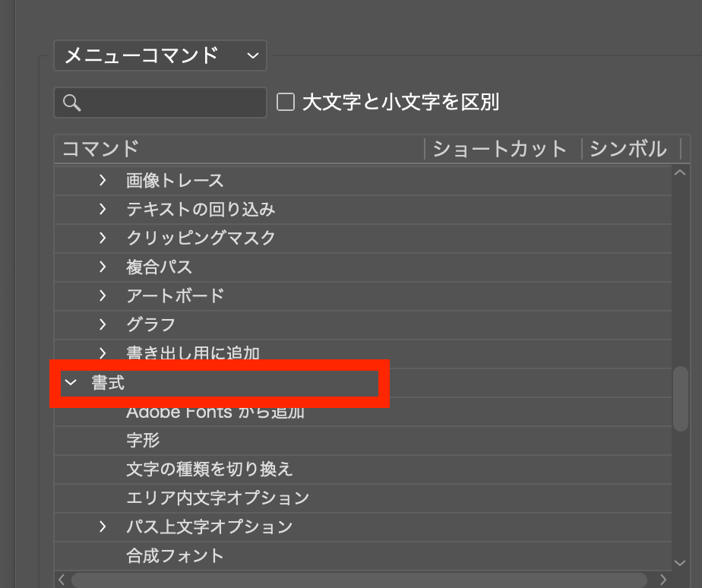This screenshot has height=588, width=702.
Task: Expand the パス上文字オプション row
Action: (x=103, y=526)
